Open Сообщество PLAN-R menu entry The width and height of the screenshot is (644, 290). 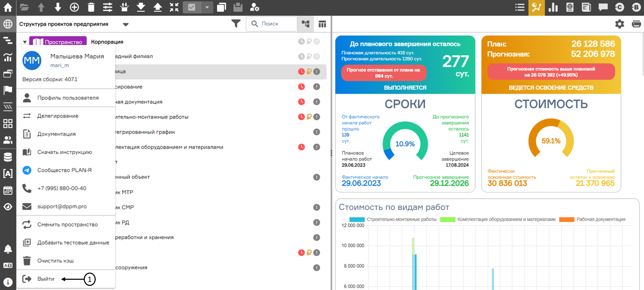click(66, 170)
